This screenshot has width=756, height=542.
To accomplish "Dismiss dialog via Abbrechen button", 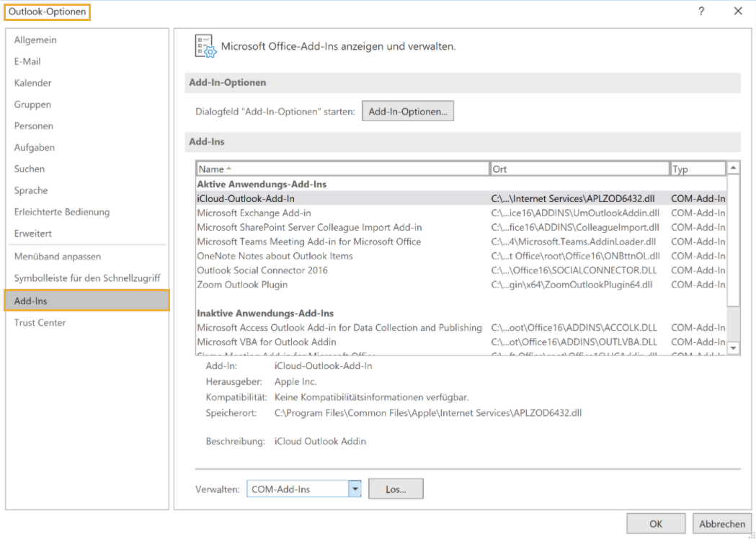I will (721, 523).
